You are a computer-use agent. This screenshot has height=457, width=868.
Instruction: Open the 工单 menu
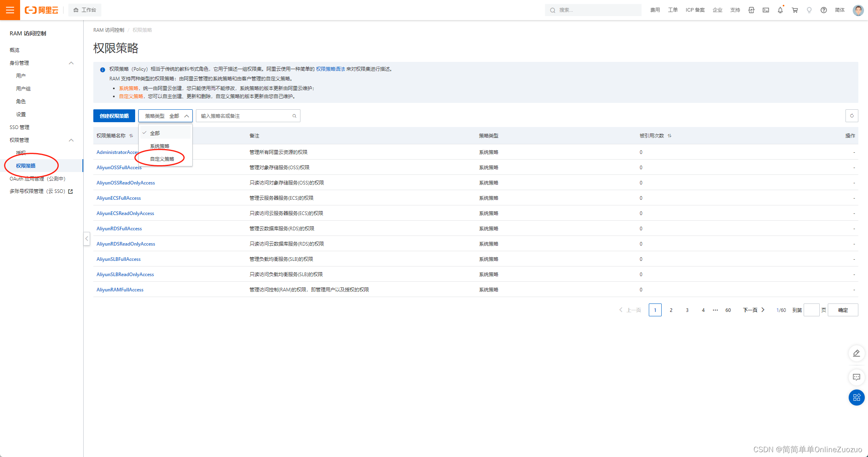pyautogui.click(x=673, y=10)
